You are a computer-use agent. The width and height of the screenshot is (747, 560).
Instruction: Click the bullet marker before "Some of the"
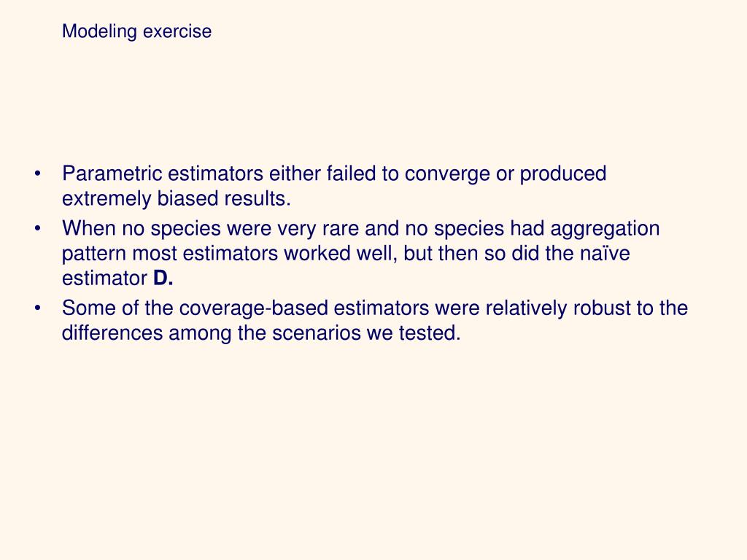click(x=38, y=308)
